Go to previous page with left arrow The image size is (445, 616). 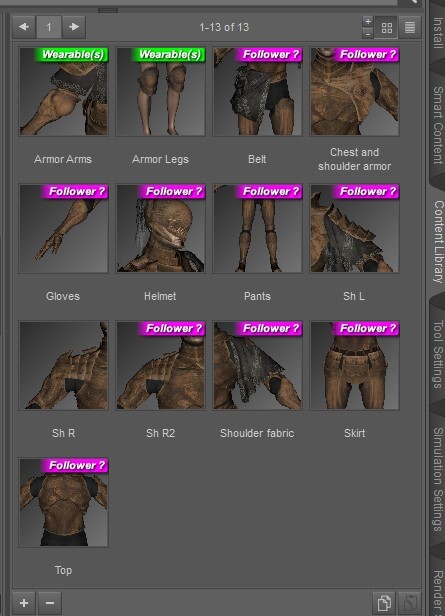pos(24,27)
